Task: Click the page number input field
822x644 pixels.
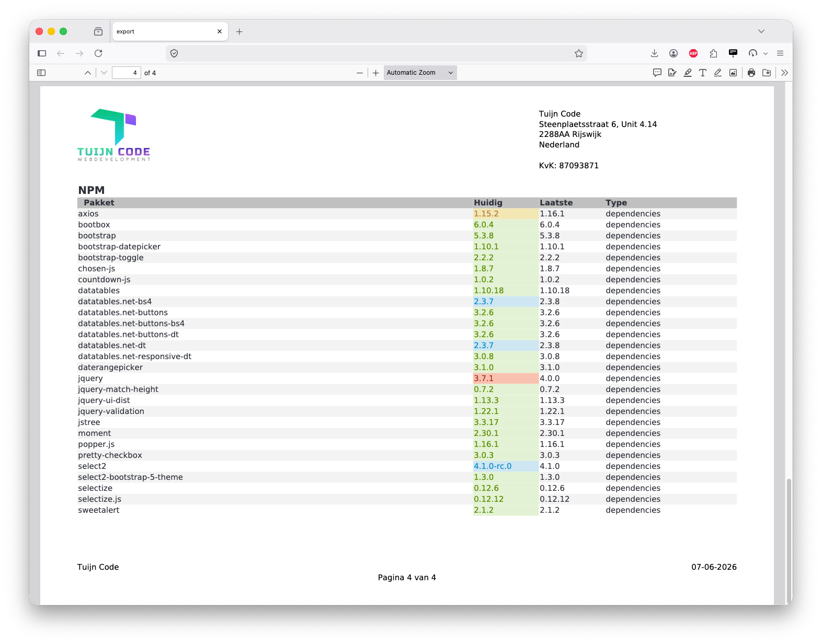Action: pyautogui.click(x=127, y=73)
